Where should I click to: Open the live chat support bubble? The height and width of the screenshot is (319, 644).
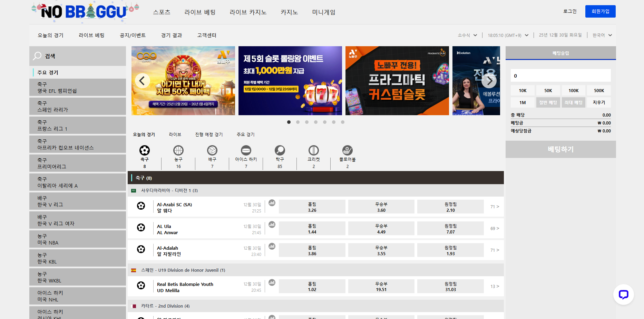pyautogui.click(x=623, y=295)
